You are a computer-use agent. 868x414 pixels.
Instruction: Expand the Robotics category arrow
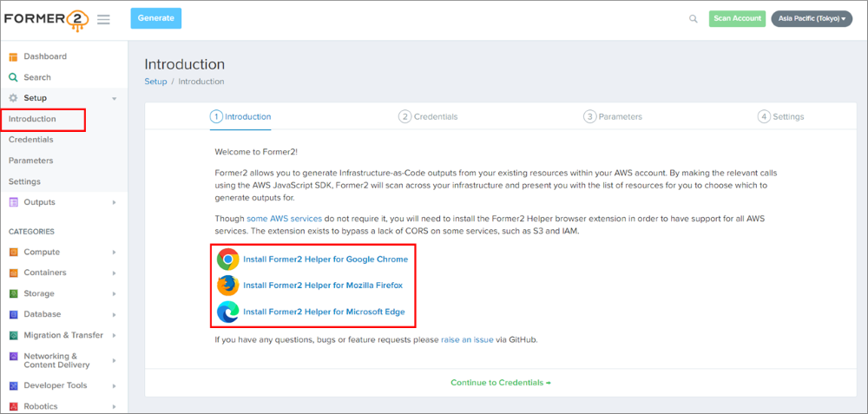click(114, 407)
